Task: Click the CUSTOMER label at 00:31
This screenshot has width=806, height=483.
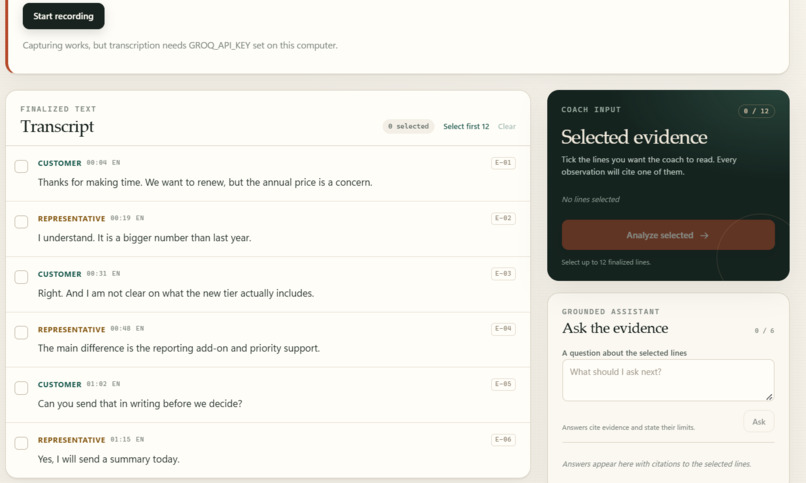Action: click(x=60, y=274)
